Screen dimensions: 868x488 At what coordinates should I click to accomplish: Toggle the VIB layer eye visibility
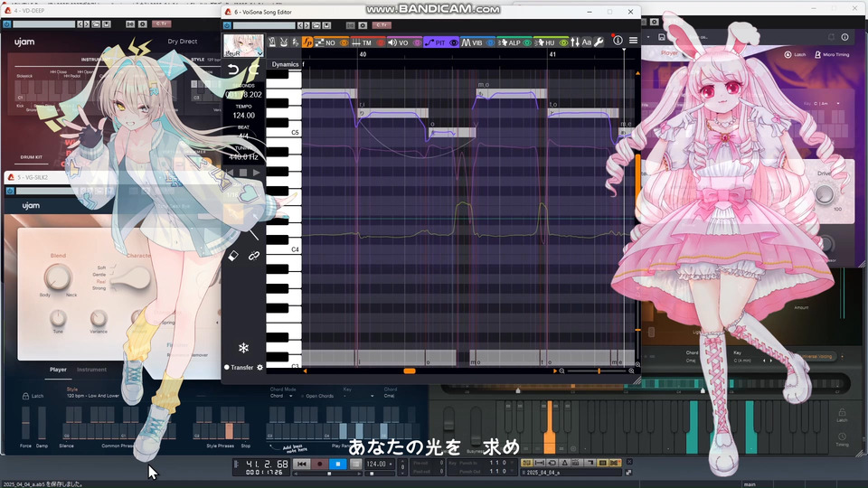(x=490, y=42)
